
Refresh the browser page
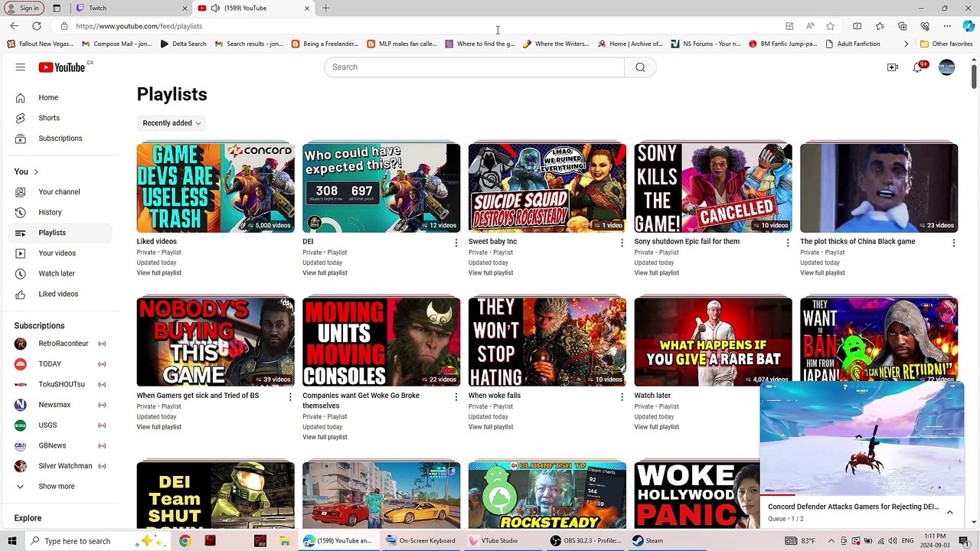coord(36,26)
